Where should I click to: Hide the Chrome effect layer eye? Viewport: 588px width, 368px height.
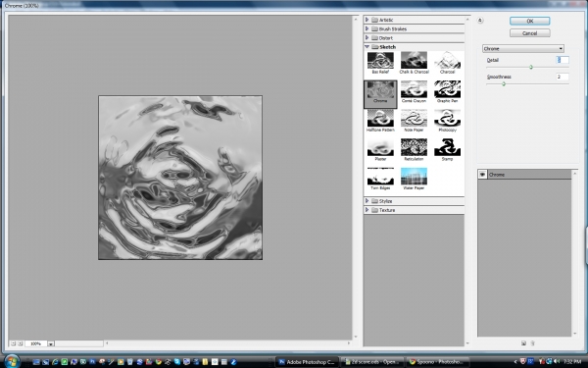click(482, 175)
